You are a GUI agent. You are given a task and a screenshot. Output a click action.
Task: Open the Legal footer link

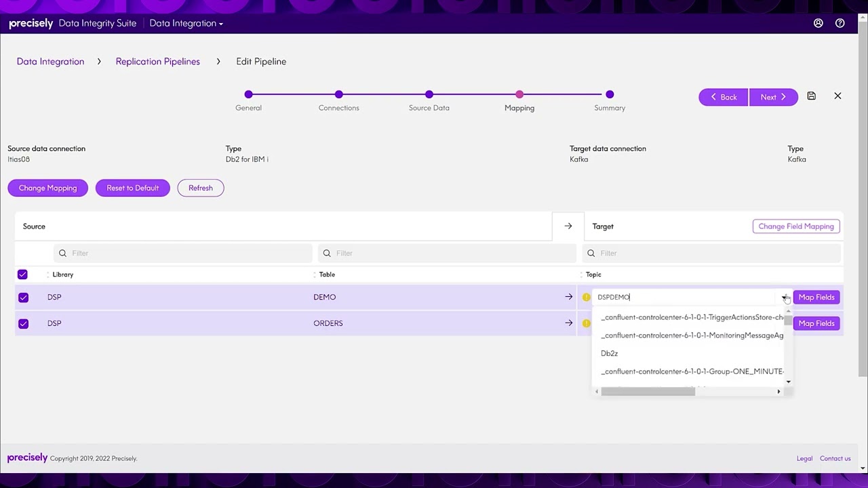(804, 459)
